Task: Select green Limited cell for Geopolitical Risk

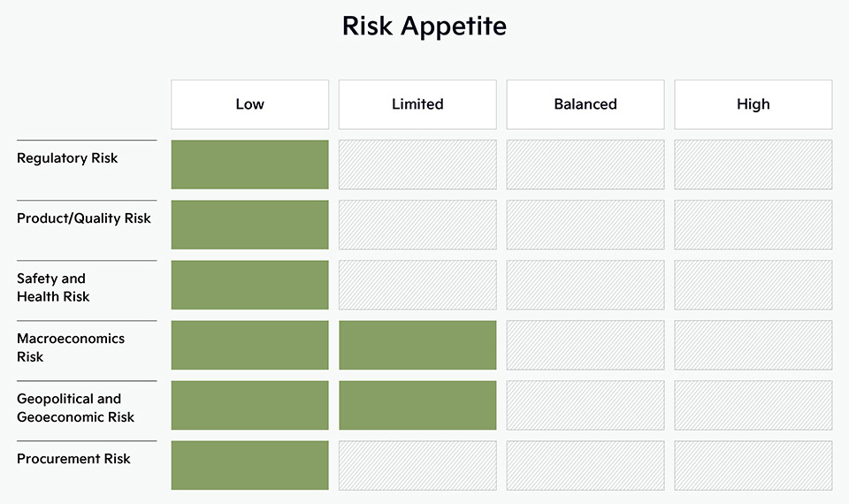Action: tap(417, 405)
